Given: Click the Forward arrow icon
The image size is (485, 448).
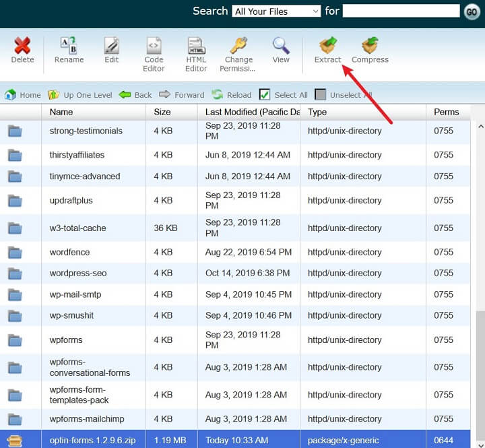Looking at the screenshot, I should [164, 94].
